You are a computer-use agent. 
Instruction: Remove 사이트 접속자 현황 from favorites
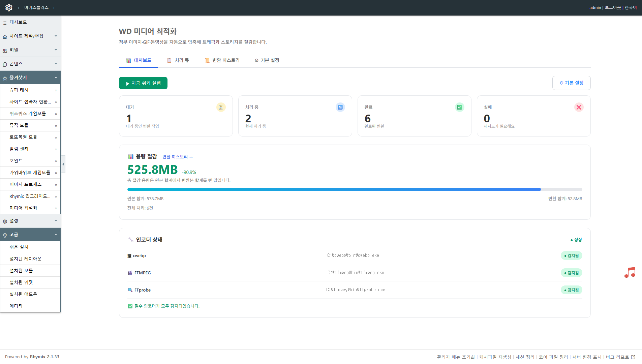coord(56,102)
